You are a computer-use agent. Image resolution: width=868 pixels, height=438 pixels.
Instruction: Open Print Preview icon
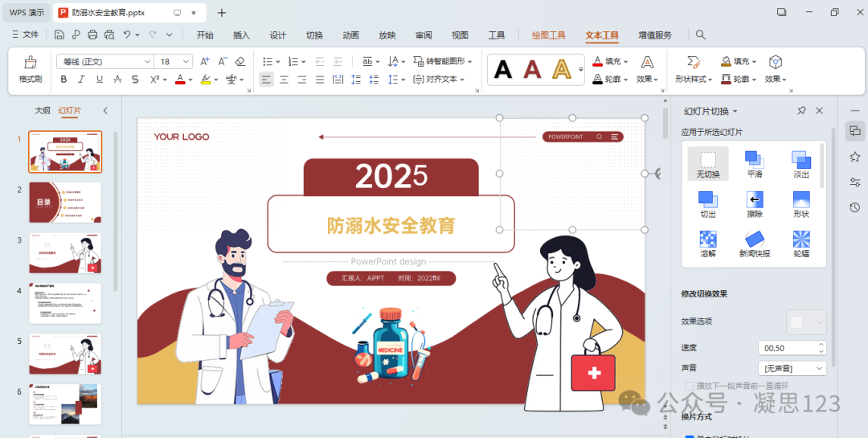(x=109, y=35)
